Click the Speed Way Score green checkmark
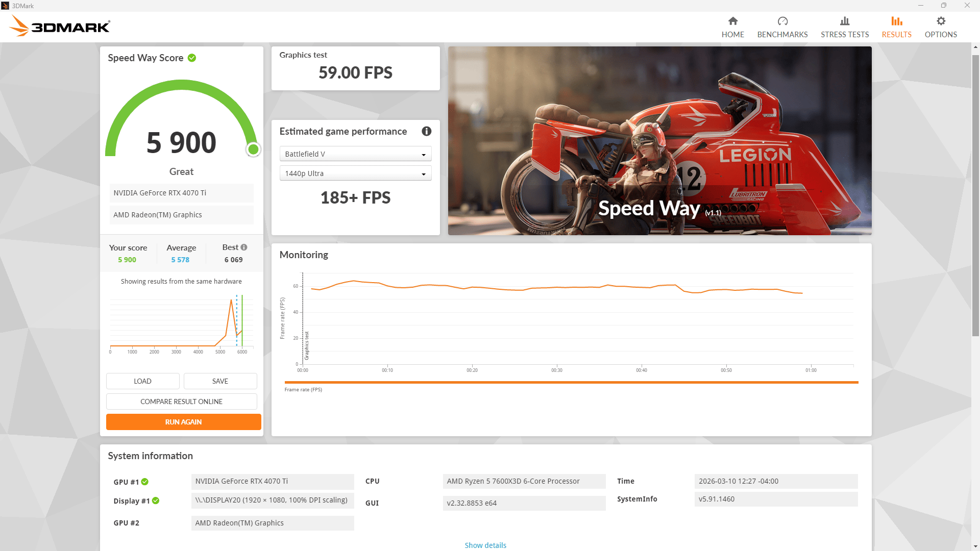This screenshot has width=980, height=551. click(x=192, y=58)
